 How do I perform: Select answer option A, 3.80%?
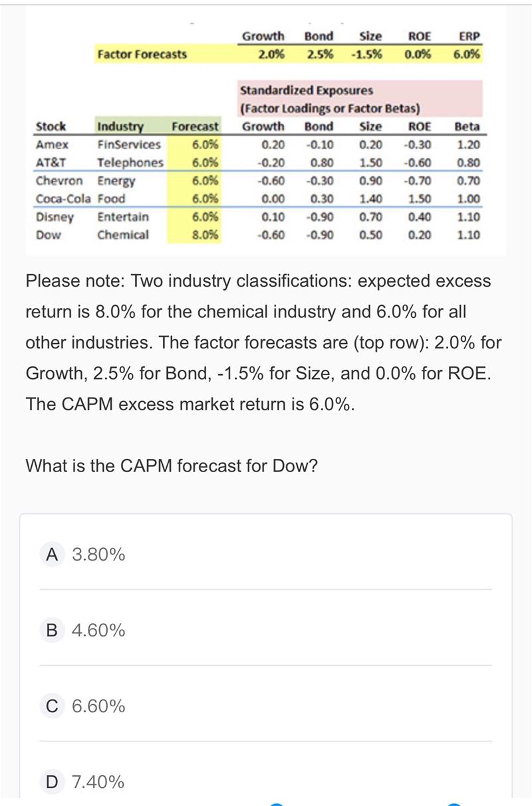[x=84, y=554]
